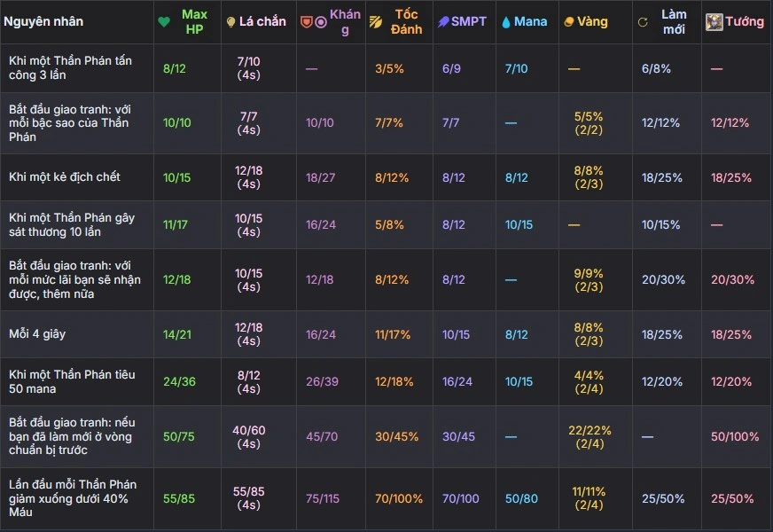Viewport: 773px width, 532px height.
Task: Select the 24/36 Max HP cell
Action: click(179, 381)
